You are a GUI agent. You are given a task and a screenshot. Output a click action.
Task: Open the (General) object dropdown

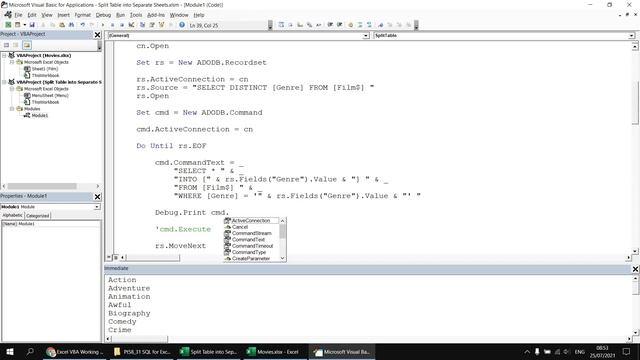[366, 36]
